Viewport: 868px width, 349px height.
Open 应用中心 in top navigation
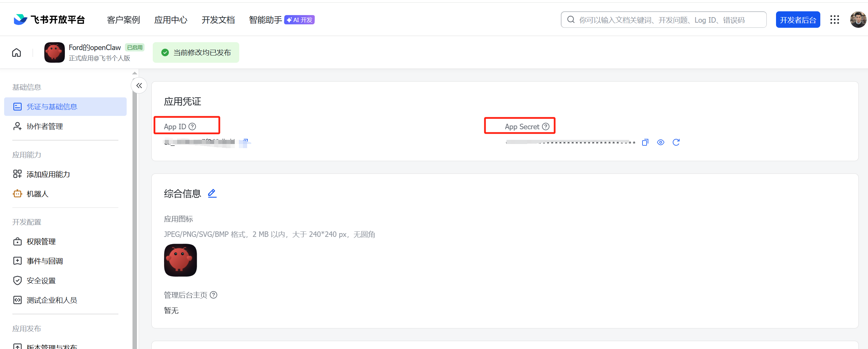171,20
